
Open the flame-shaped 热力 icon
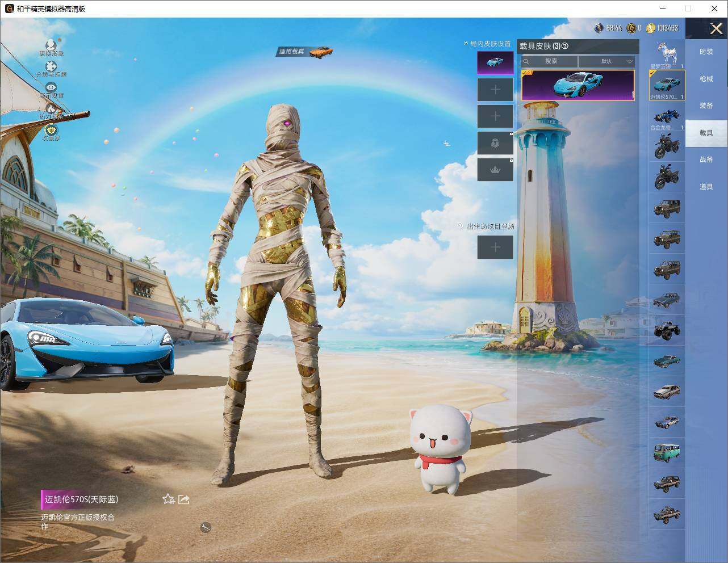tap(51, 108)
